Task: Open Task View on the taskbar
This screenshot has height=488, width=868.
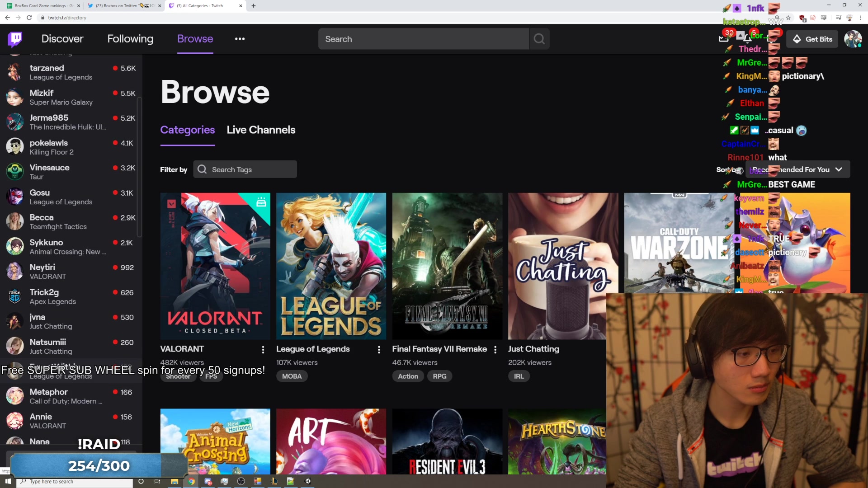Action: coord(157,481)
